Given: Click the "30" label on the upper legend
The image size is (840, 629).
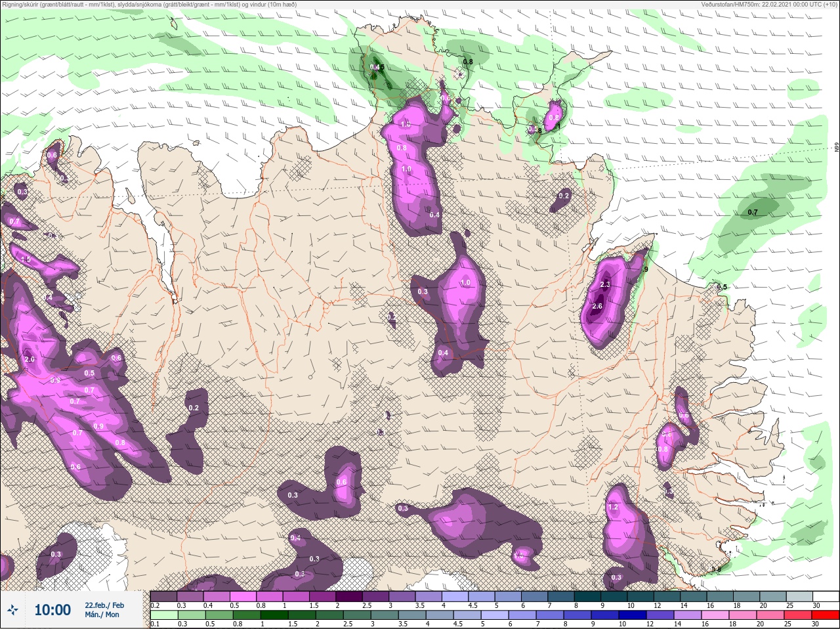Looking at the screenshot, I should coord(816,605).
